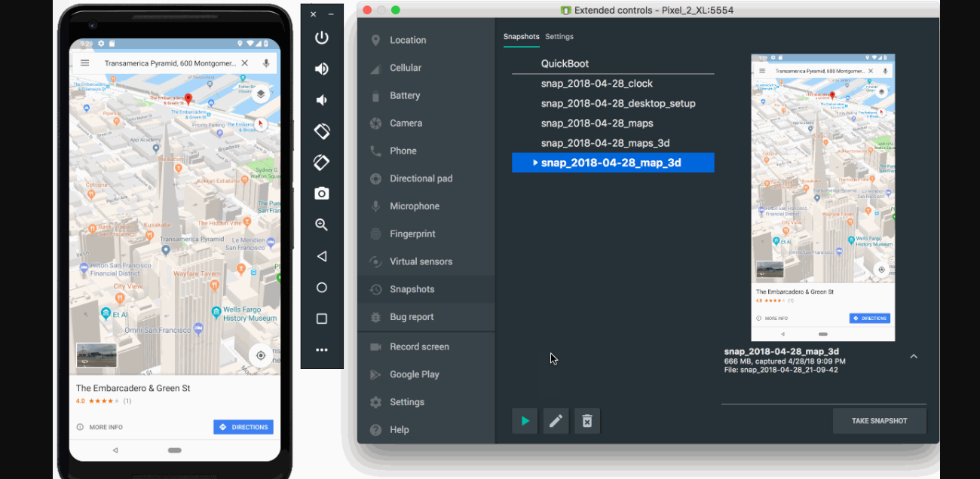Image resolution: width=980 pixels, height=479 pixels.
Task: Tap the Maps compass button
Action: click(x=260, y=124)
